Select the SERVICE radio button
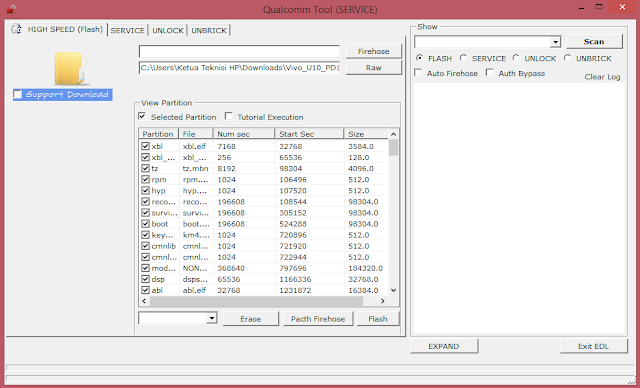 click(x=463, y=58)
